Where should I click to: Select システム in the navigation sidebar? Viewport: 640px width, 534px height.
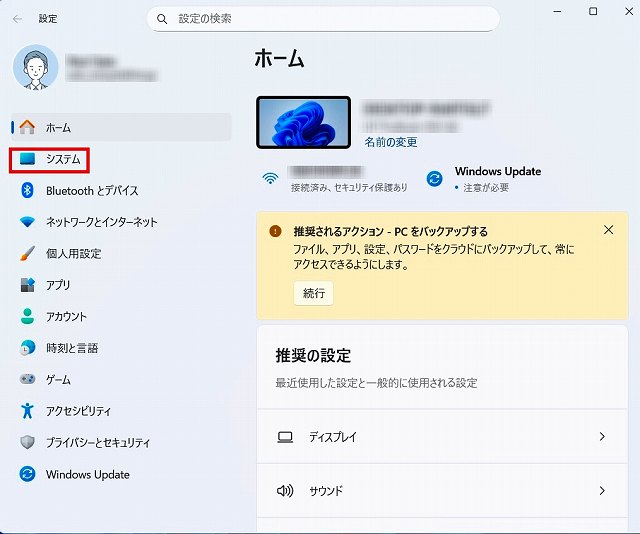pos(62,159)
